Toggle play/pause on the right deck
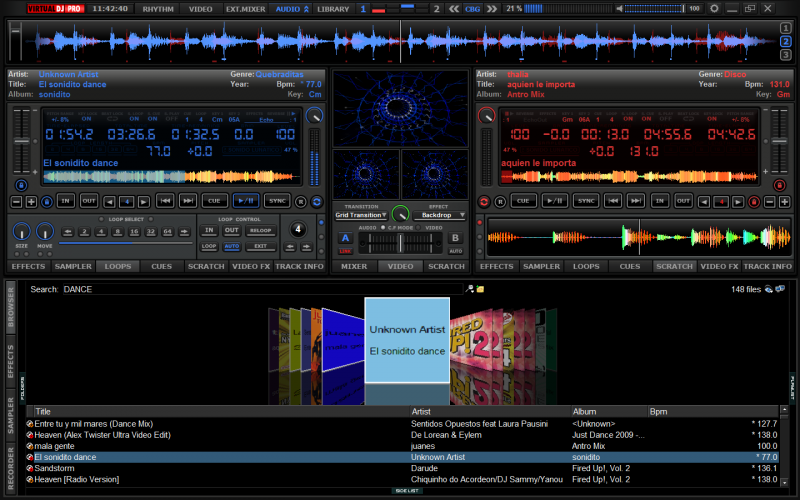 pyautogui.click(x=555, y=201)
